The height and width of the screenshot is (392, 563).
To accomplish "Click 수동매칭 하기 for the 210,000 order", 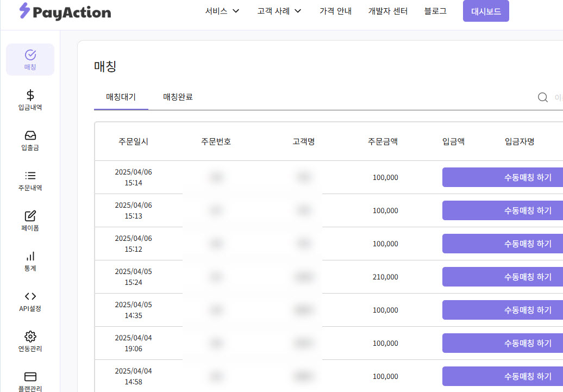I will click(x=503, y=277).
